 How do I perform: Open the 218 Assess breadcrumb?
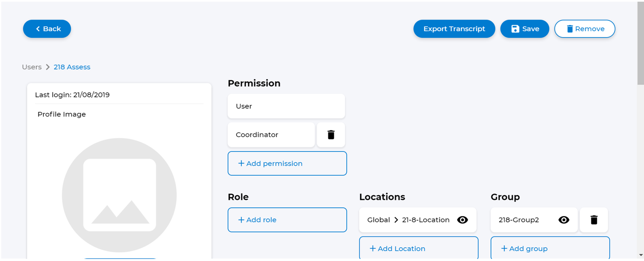(x=72, y=67)
